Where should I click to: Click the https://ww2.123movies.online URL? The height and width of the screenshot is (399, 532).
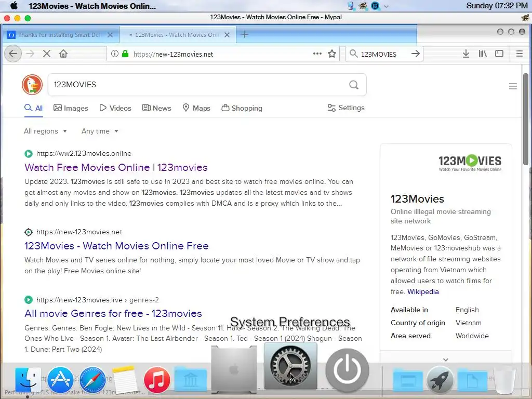[x=84, y=153]
